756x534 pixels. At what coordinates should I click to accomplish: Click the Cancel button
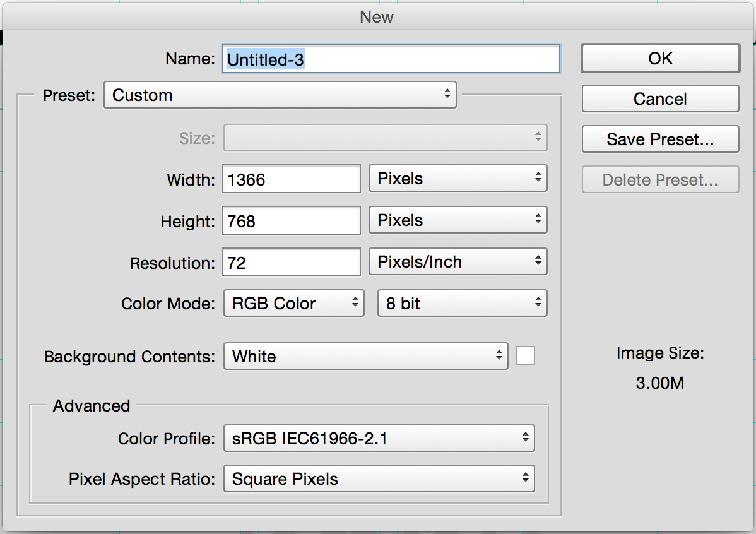tap(660, 99)
